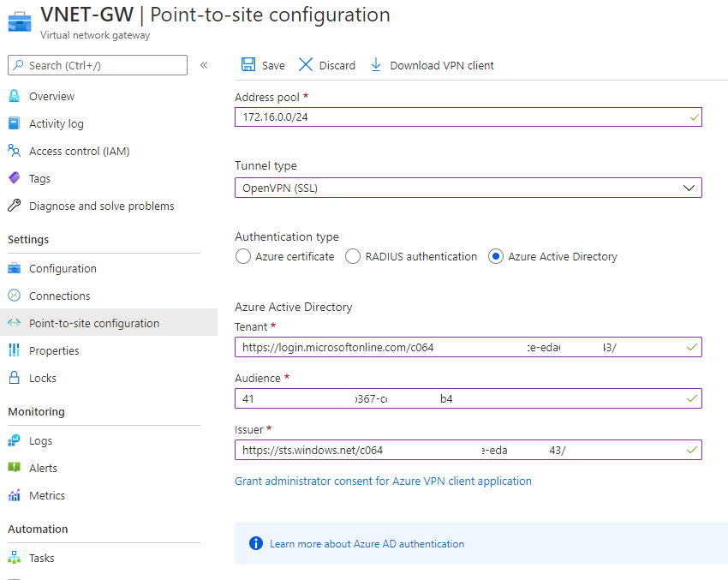Save the point-to-site configuration

point(263,65)
